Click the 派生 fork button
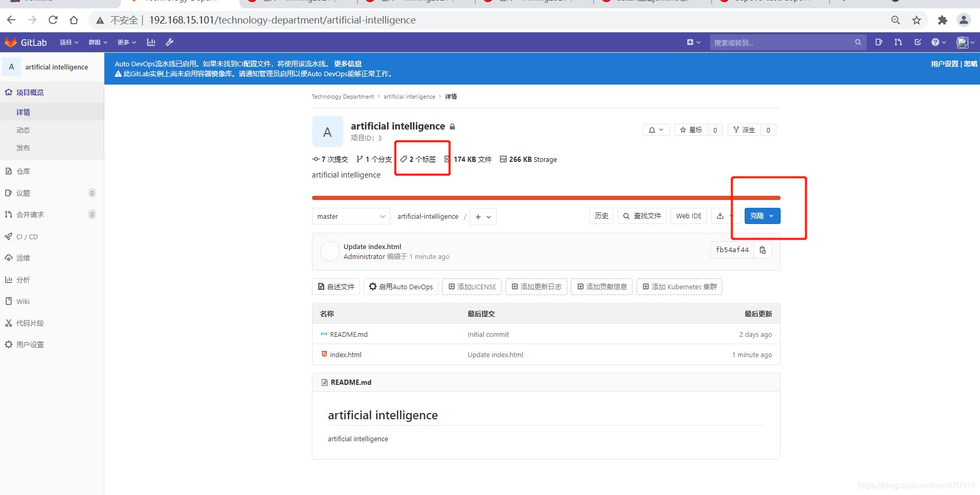980x495 pixels. pos(744,130)
